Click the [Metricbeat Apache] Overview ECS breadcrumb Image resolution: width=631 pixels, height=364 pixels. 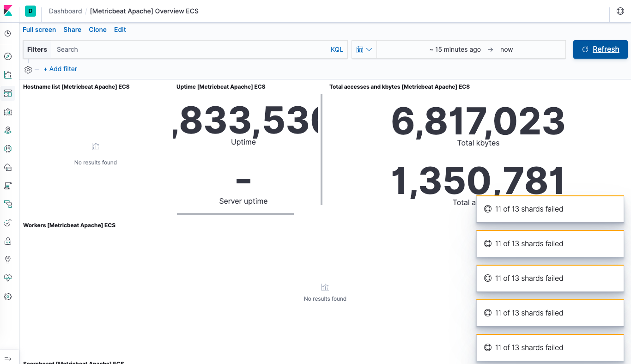tap(144, 11)
